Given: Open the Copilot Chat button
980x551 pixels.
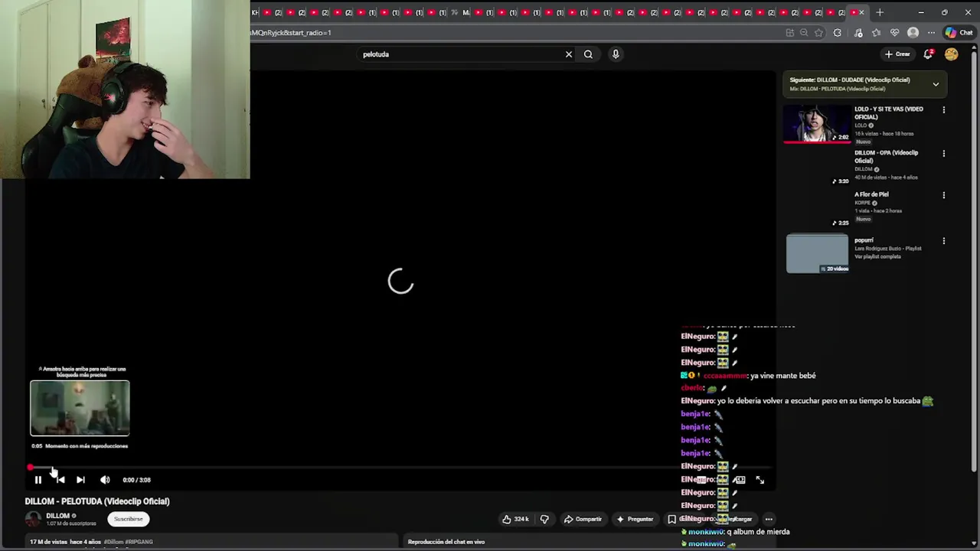Looking at the screenshot, I should click(959, 33).
